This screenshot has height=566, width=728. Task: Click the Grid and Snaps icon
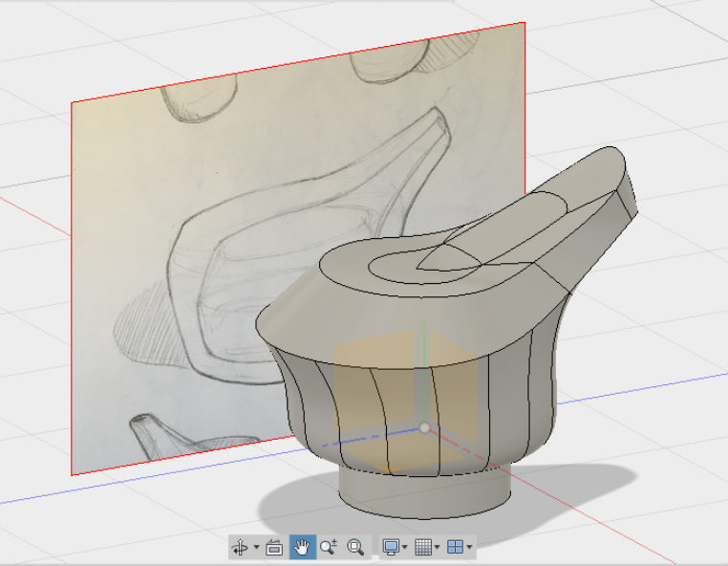click(x=423, y=547)
